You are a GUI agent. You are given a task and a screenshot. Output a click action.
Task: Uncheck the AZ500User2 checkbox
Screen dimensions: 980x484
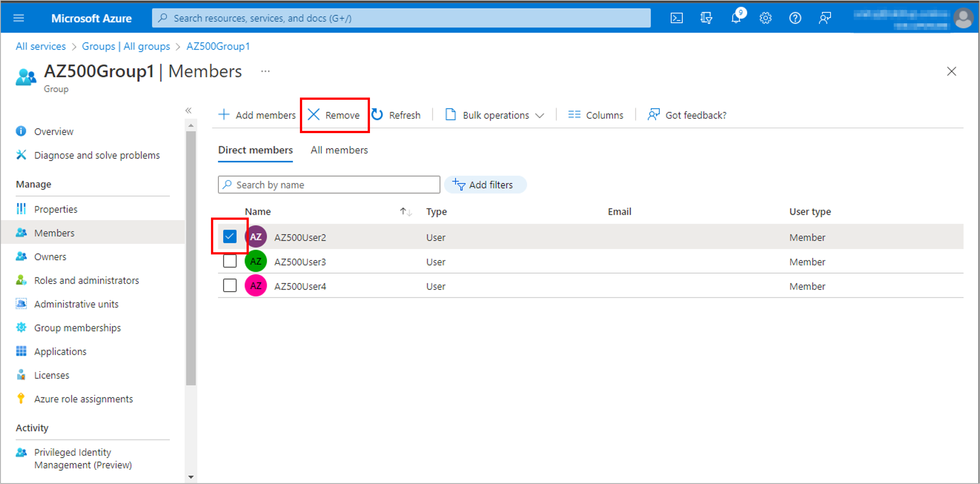pyautogui.click(x=229, y=237)
